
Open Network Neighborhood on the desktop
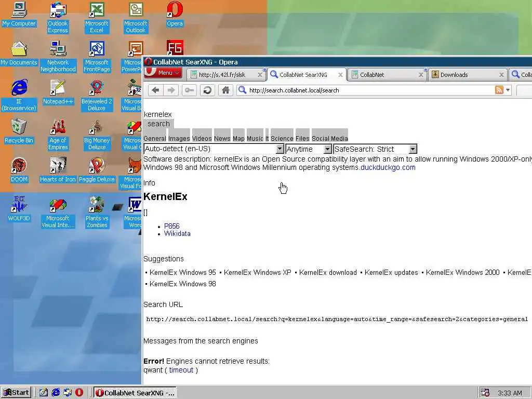[x=58, y=57]
